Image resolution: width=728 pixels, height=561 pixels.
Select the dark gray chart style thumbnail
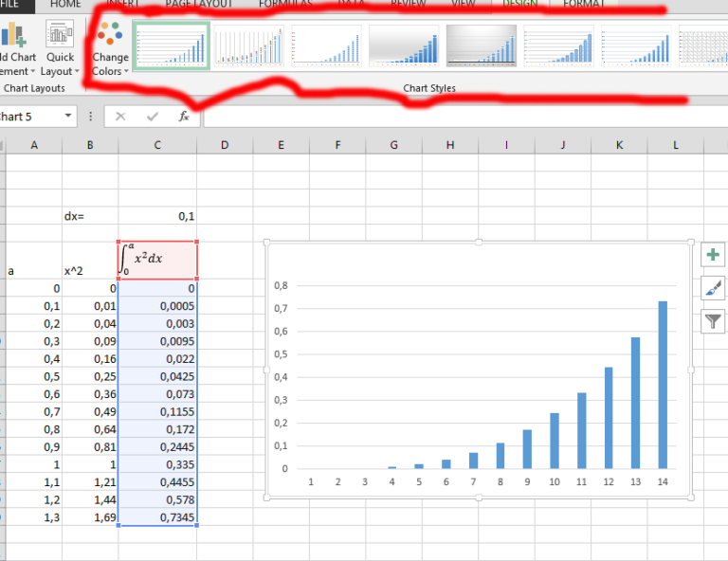coord(481,45)
